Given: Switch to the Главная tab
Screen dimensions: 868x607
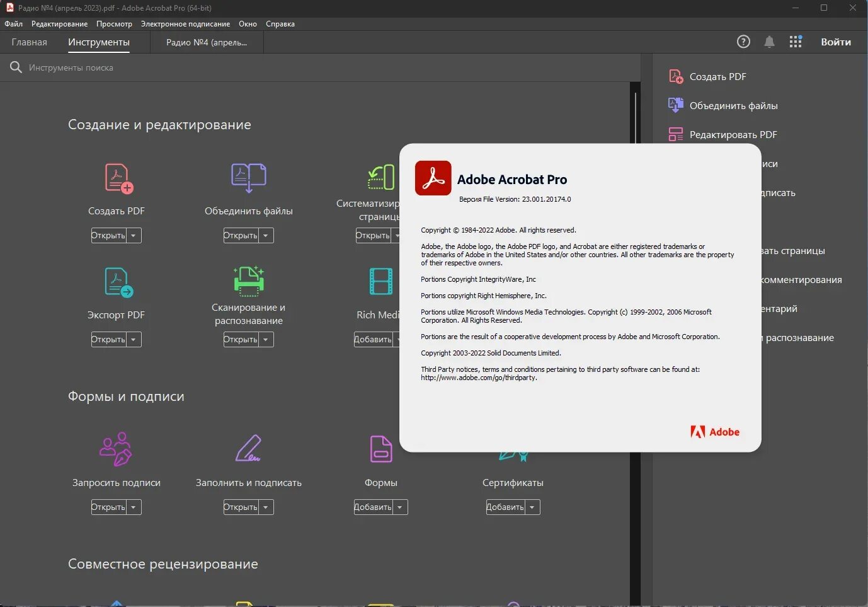Looking at the screenshot, I should coord(29,42).
